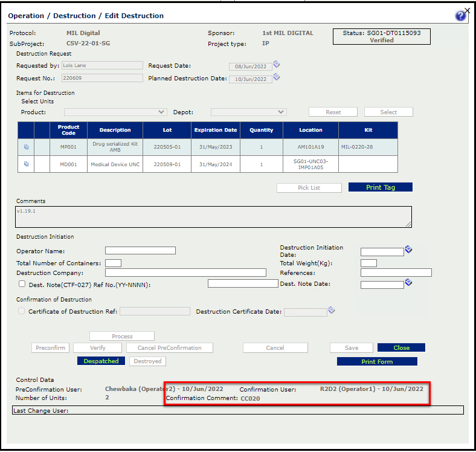Image resolution: width=476 pixels, height=452 pixels.
Task: Select the MP001 product code cell
Action: coord(68,147)
